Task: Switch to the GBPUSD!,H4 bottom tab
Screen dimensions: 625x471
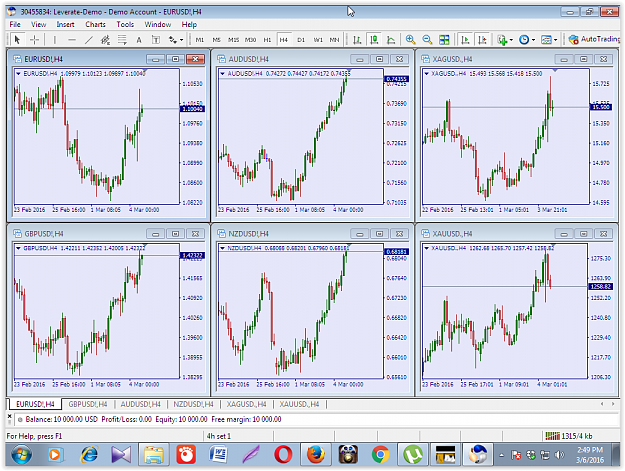Action: (x=88, y=404)
